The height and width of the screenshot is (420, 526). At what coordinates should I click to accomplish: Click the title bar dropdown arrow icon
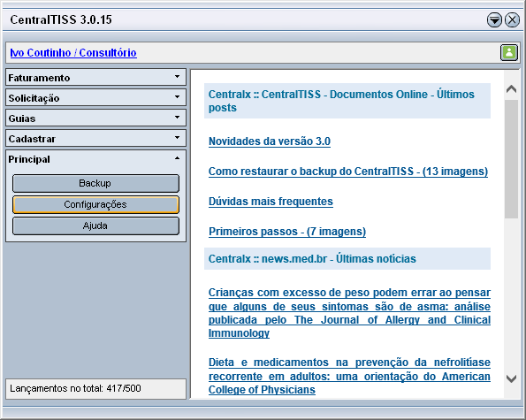tap(494, 19)
